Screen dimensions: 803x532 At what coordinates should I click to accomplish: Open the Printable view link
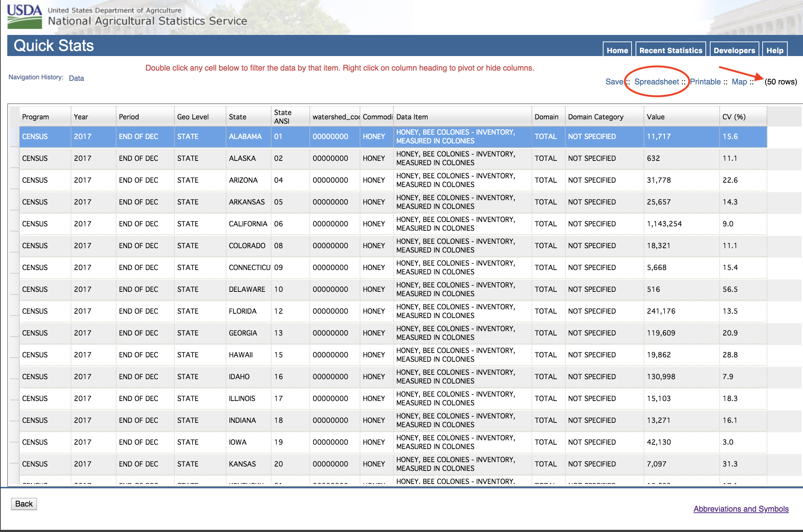[705, 82]
